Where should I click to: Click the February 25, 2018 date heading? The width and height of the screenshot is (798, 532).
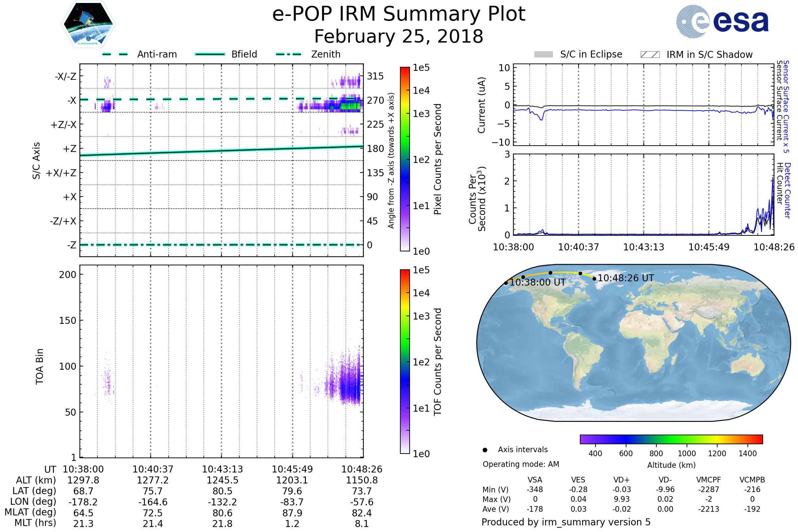(x=399, y=37)
